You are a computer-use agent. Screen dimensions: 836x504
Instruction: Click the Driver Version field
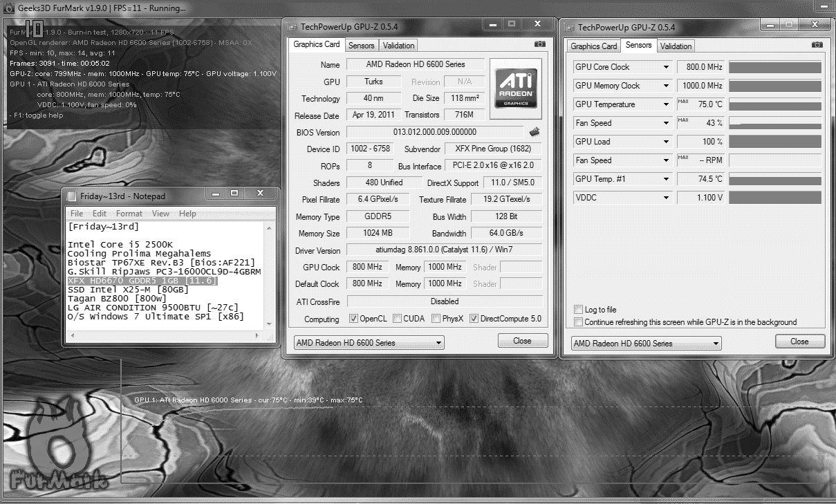444,250
